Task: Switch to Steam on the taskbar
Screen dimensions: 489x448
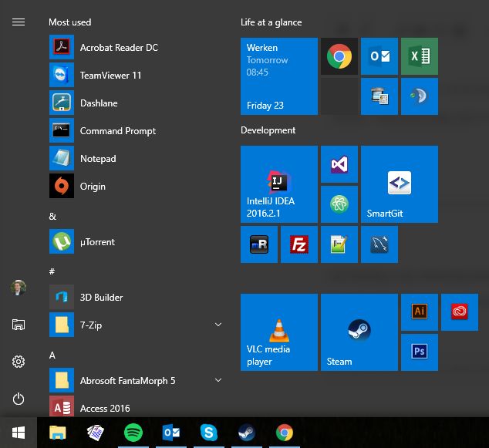Action: pos(246,433)
